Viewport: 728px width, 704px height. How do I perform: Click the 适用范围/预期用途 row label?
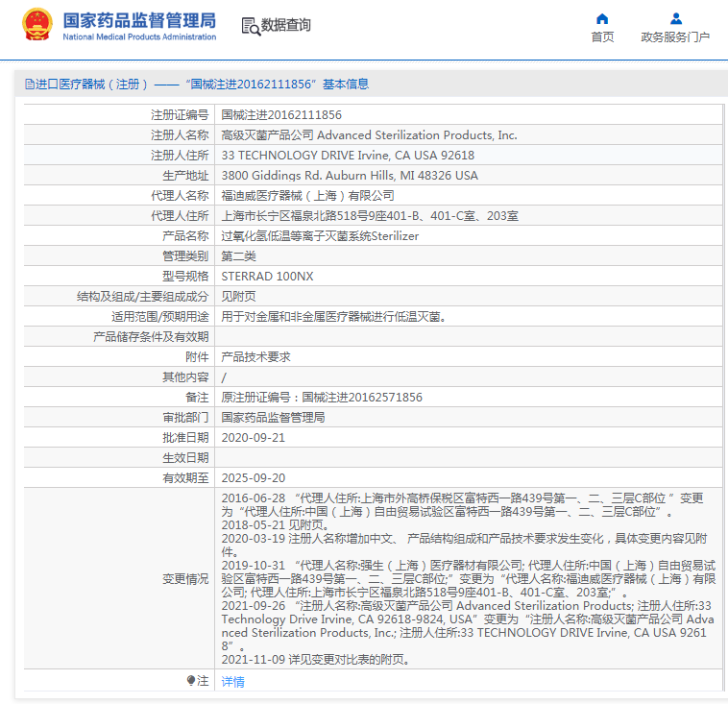click(160, 317)
